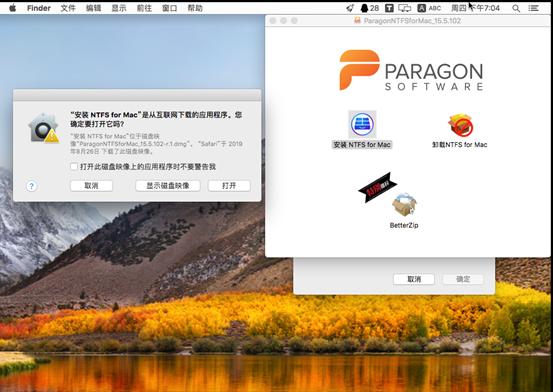
Task: Open the 编辑 menu
Action: (93, 8)
